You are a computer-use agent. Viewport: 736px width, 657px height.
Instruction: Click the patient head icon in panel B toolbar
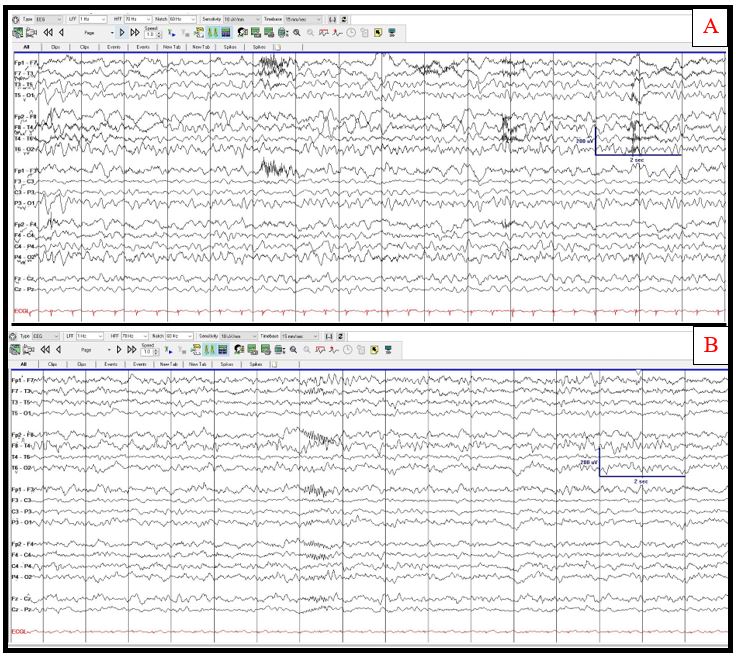[x=238, y=350]
